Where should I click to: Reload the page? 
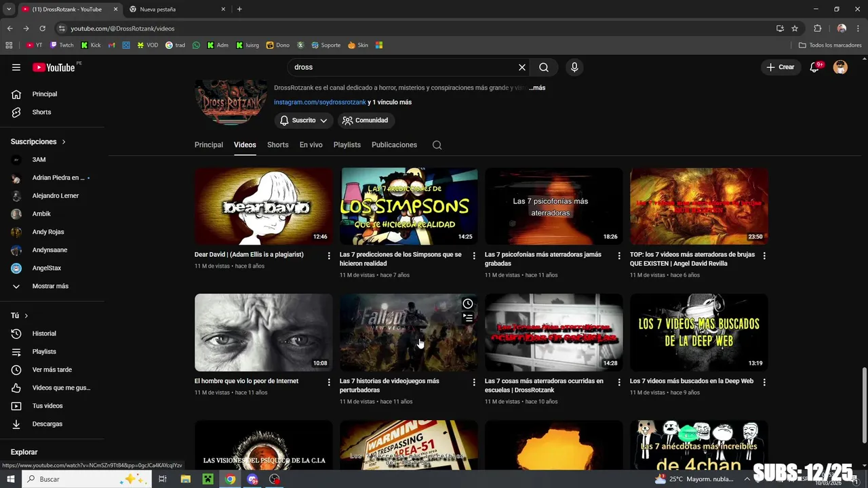coord(42,28)
